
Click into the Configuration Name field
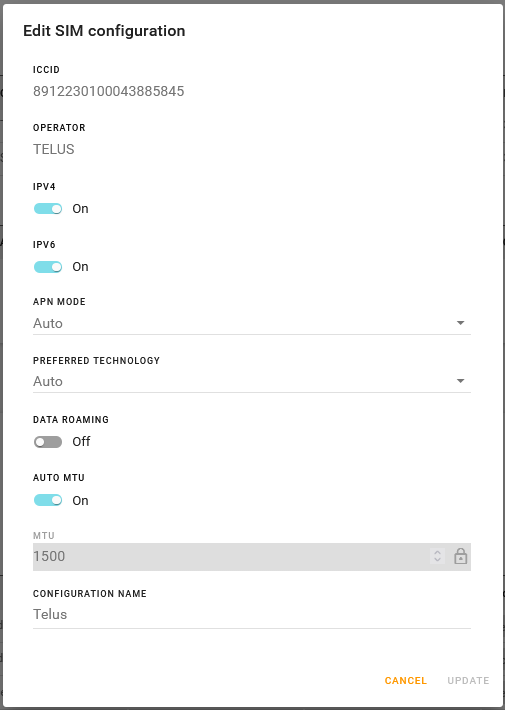click(252, 614)
